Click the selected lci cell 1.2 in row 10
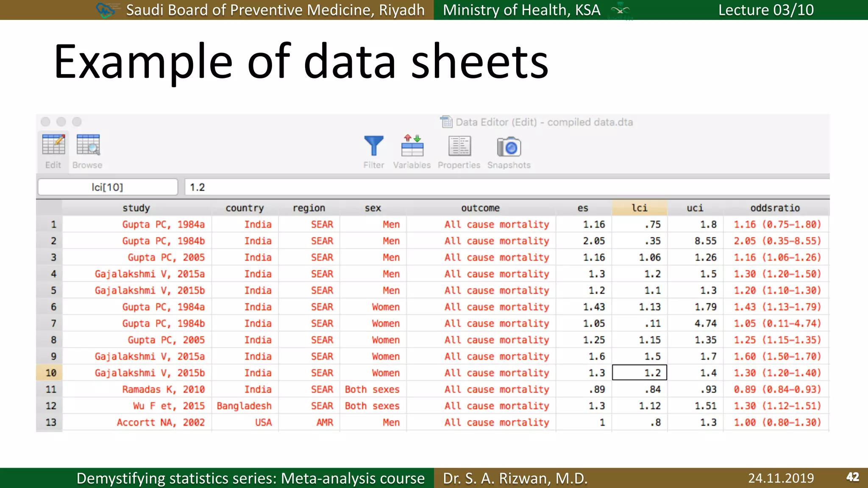Viewport: 868px width, 488px height. pyautogui.click(x=640, y=373)
